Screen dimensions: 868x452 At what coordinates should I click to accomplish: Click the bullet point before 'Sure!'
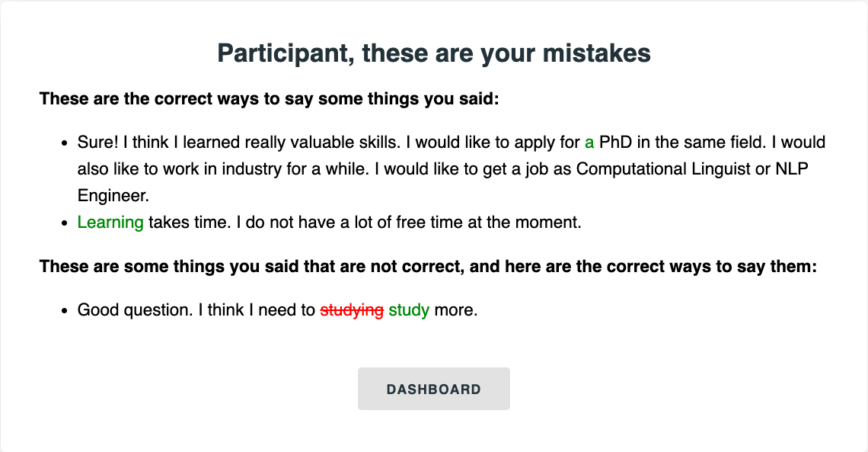[64, 143]
